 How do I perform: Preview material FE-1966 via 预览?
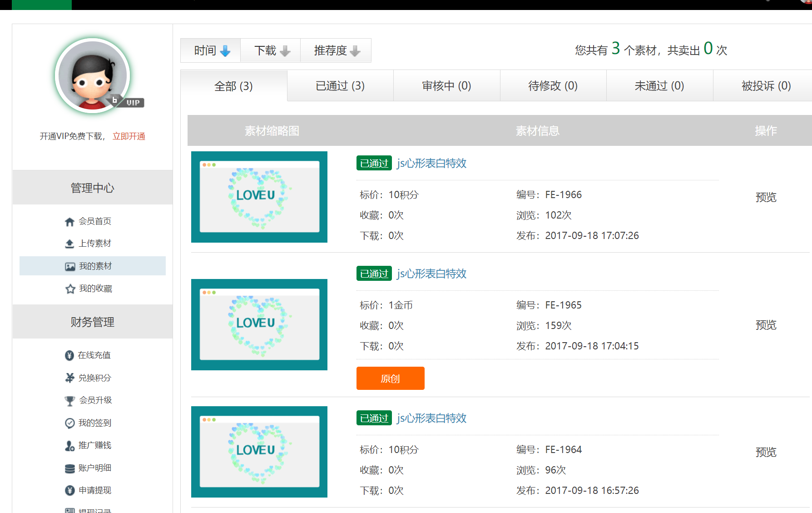click(766, 197)
